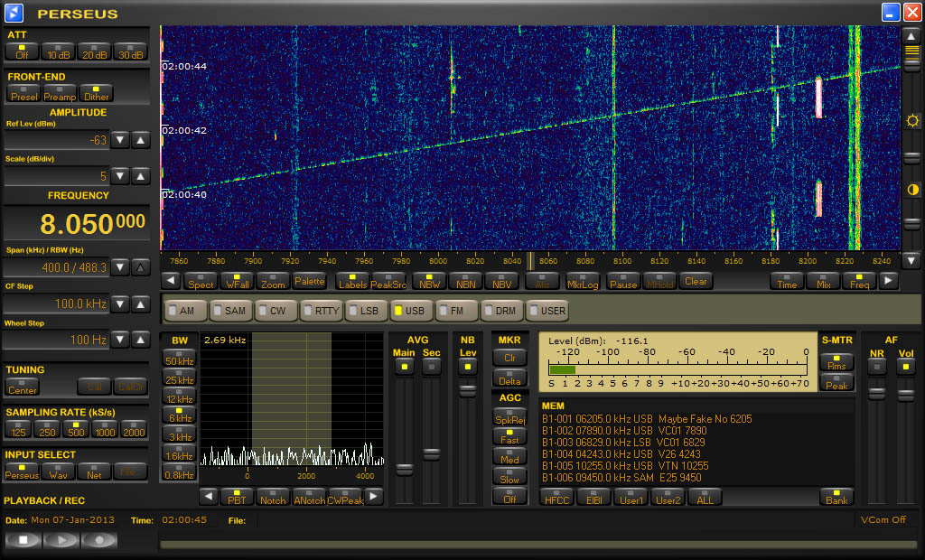Decrease Ref Lev with down arrow
Image resolution: width=925 pixels, height=560 pixels.
coord(120,140)
